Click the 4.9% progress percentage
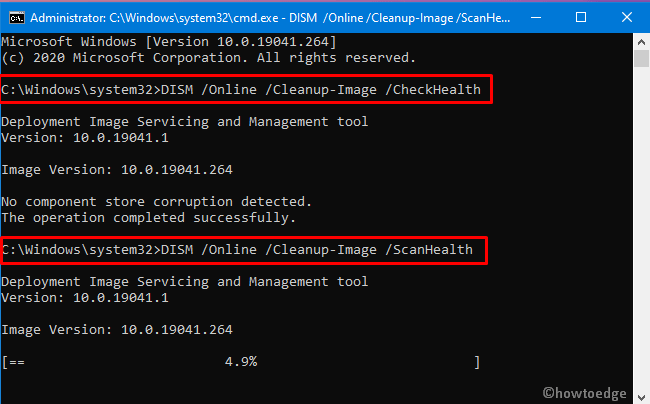The image size is (650, 404). tap(240, 360)
